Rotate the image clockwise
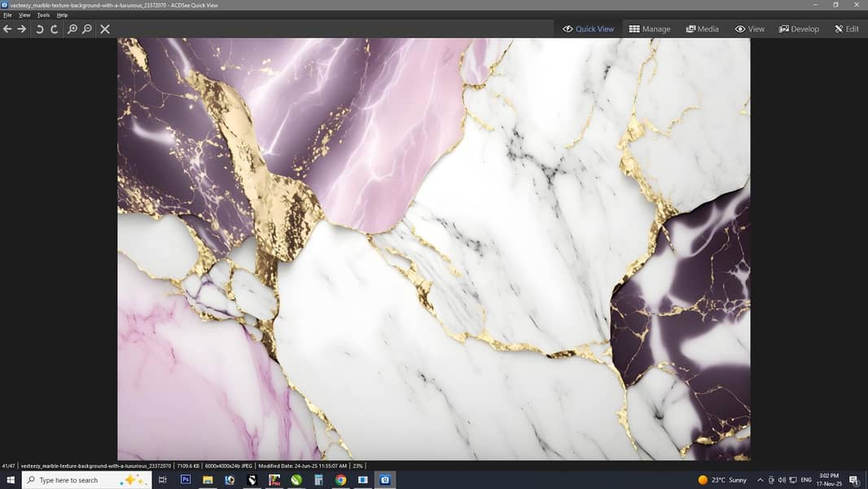Screen dimensions: 868x489 coord(55,29)
